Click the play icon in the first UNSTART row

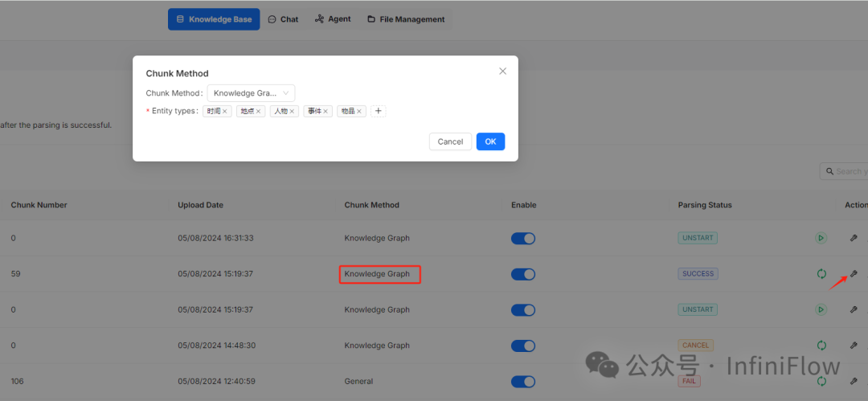[821, 238]
